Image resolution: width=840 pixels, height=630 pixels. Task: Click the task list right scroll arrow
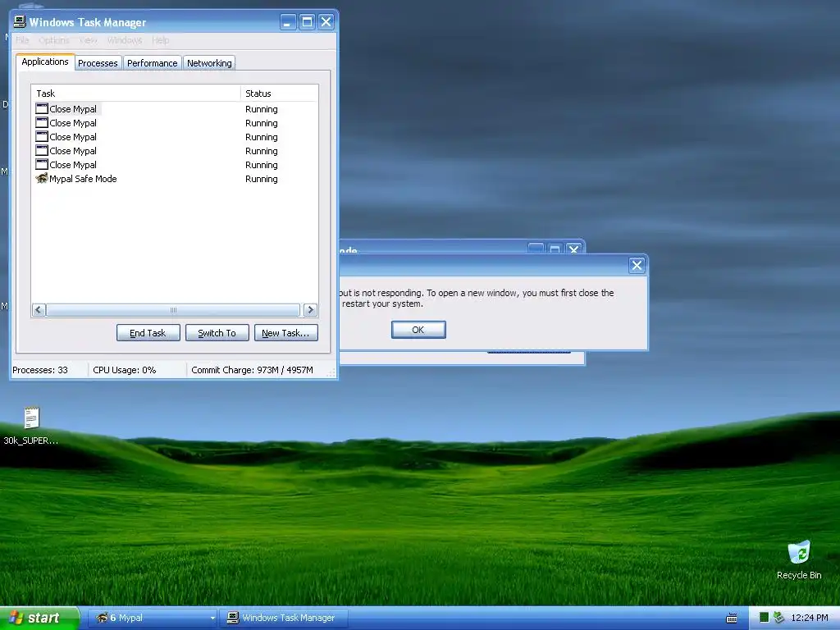pos(310,309)
